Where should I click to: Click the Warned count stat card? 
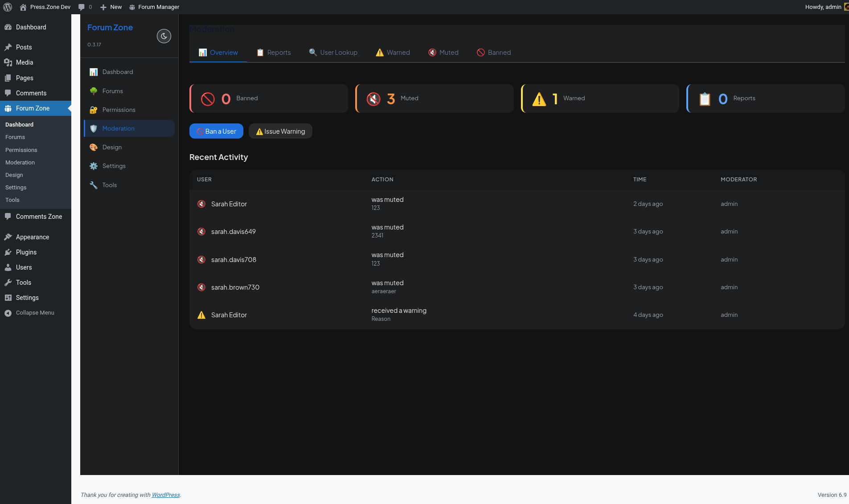(600, 98)
